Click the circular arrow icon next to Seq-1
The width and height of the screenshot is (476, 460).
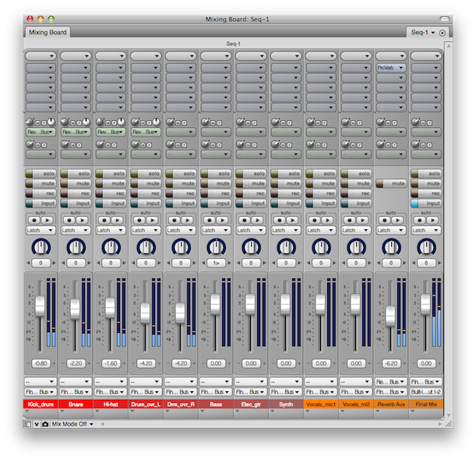(x=443, y=33)
